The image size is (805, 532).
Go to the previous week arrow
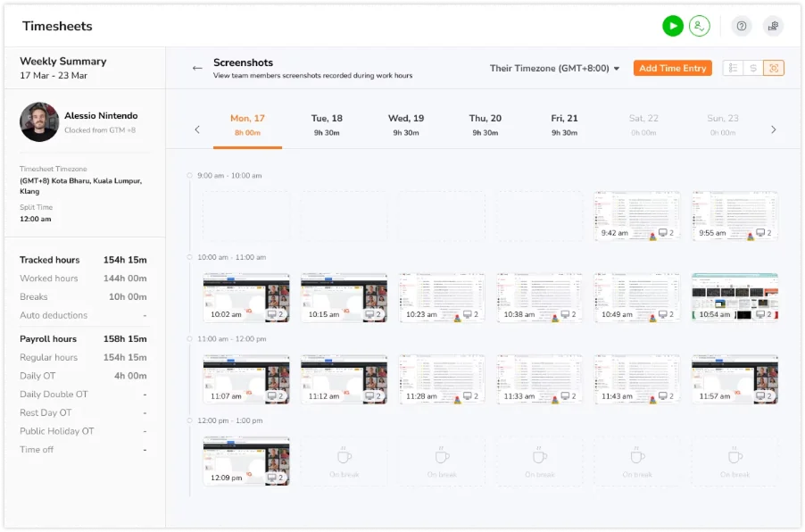pos(197,129)
